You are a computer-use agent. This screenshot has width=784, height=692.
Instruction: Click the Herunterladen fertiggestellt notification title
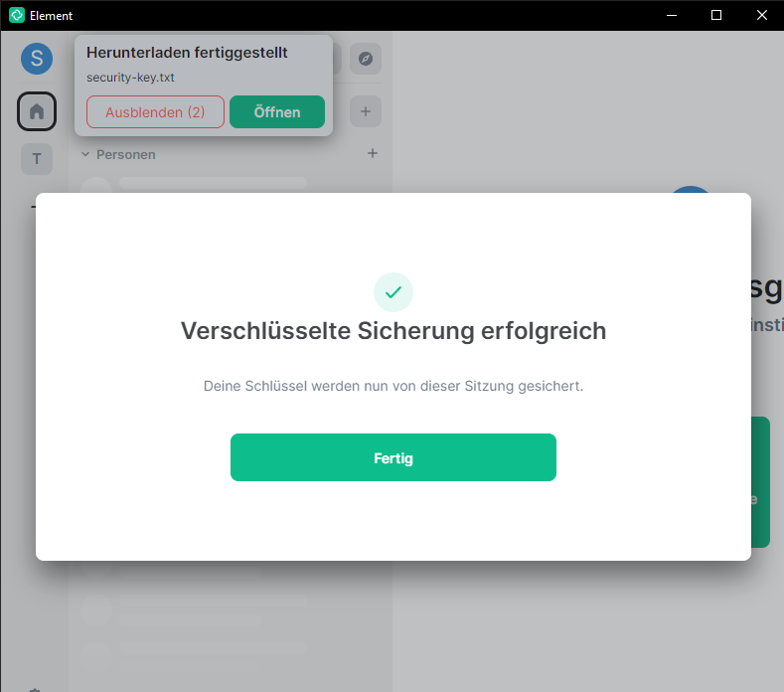[x=187, y=53]
